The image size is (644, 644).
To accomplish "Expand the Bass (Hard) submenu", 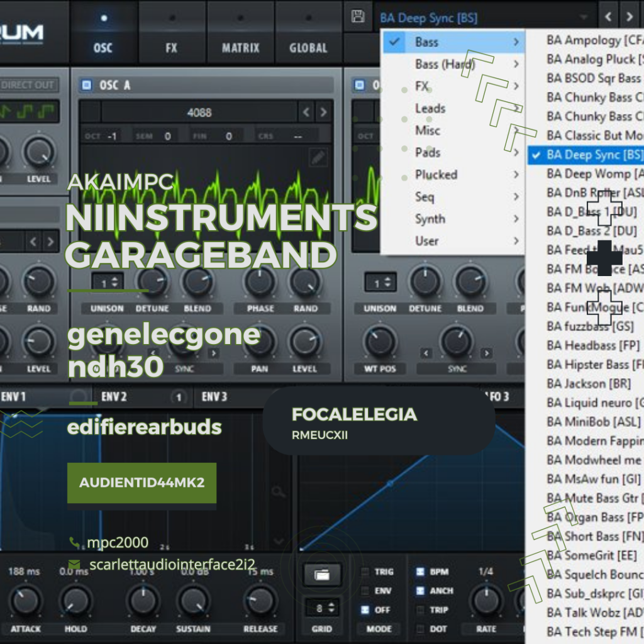I will [x=453, y=64].
